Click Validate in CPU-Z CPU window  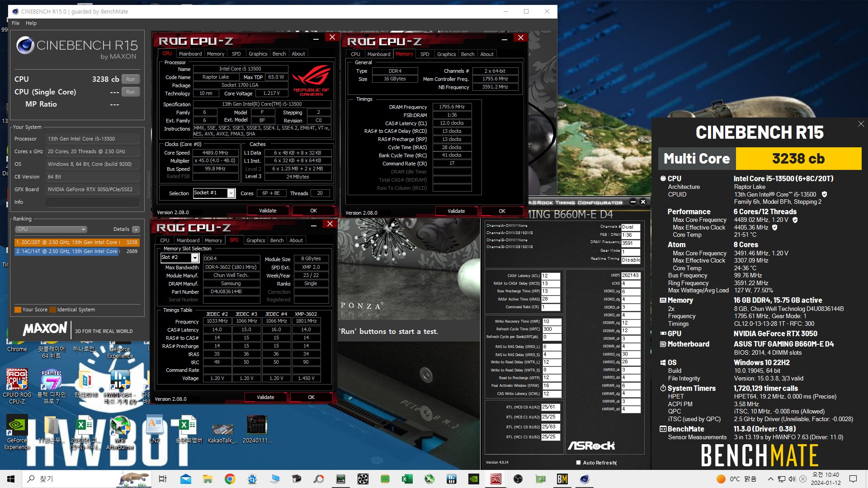[268, 211]
